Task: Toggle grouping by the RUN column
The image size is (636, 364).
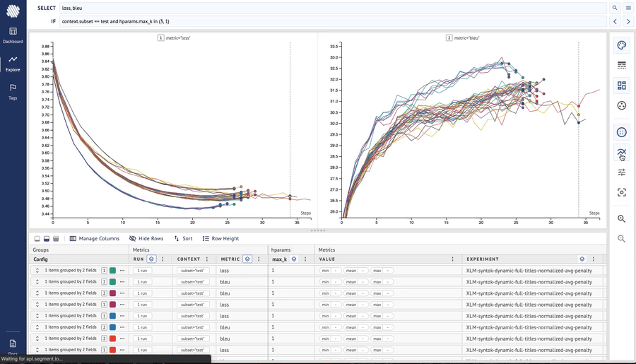Action: (151, 259)
